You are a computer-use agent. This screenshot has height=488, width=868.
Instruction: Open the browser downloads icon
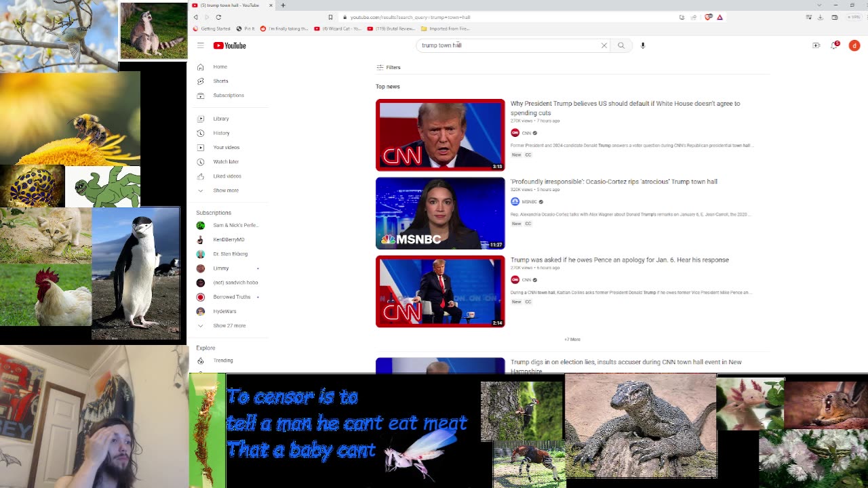point(820,17)
